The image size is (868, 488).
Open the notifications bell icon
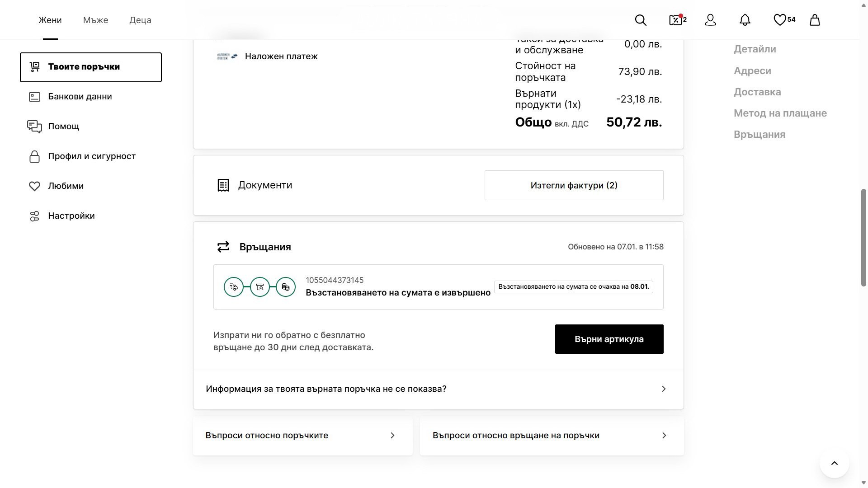pos(745,20)
